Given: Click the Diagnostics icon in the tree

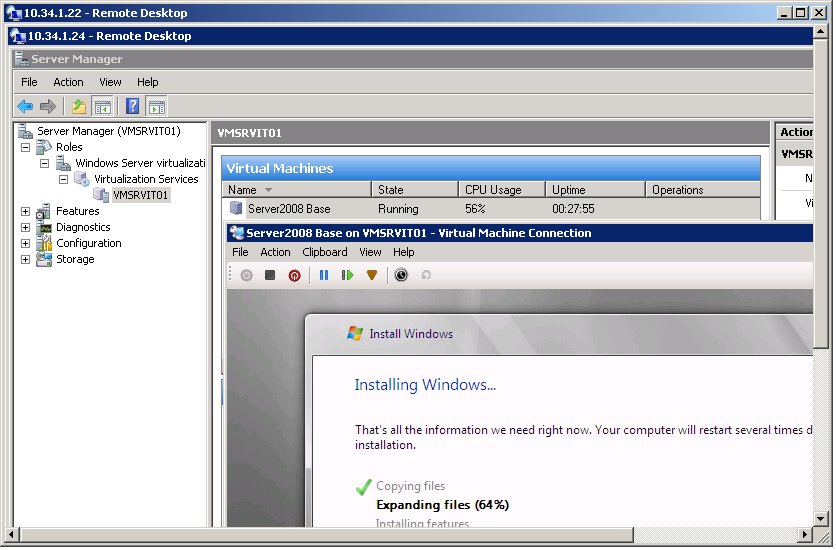Looking at the screenshot, I should click(44, 228).
